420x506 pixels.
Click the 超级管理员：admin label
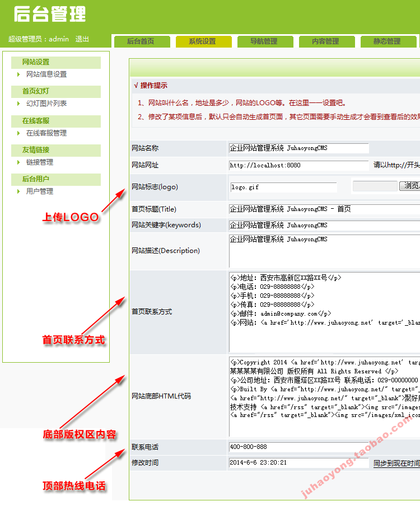point(39,39)
